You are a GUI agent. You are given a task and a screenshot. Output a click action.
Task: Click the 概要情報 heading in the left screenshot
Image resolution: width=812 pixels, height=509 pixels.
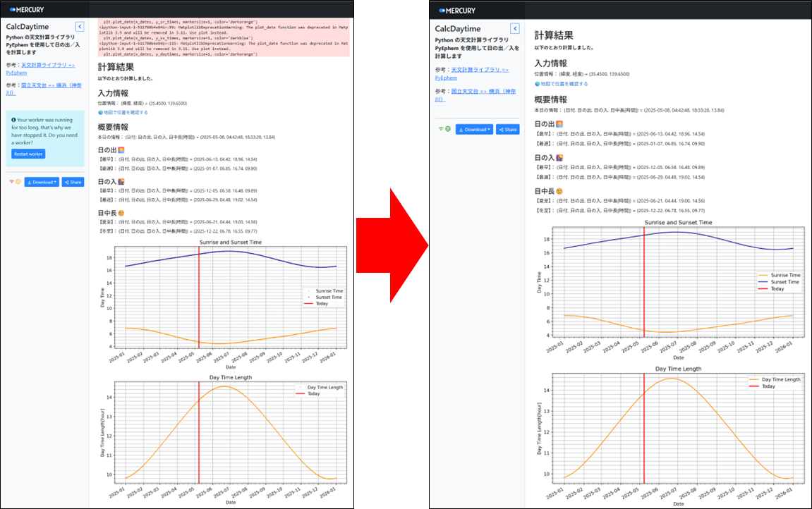click(113, 127)
